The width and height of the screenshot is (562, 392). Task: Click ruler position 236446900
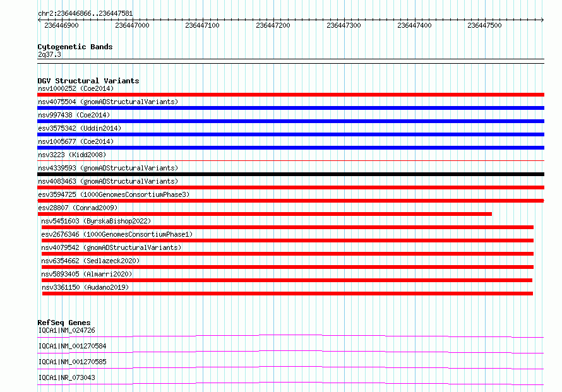click(61, 25)
